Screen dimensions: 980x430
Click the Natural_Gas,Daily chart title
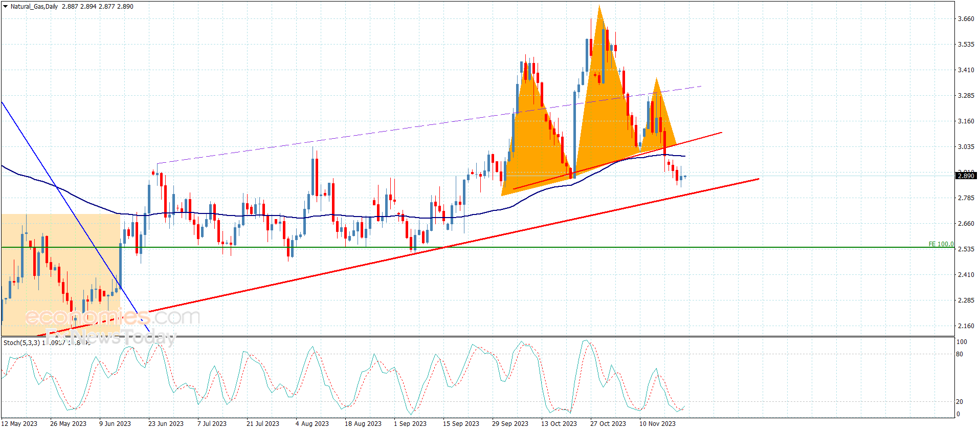pos(34,7)
